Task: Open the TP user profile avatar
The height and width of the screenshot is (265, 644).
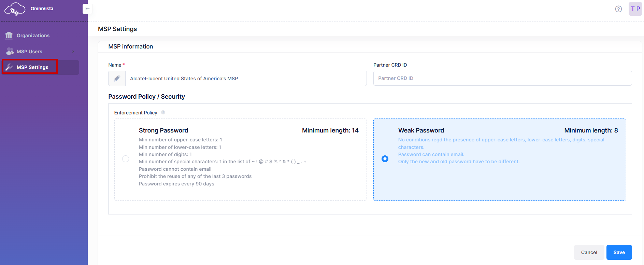Action: 635,9
